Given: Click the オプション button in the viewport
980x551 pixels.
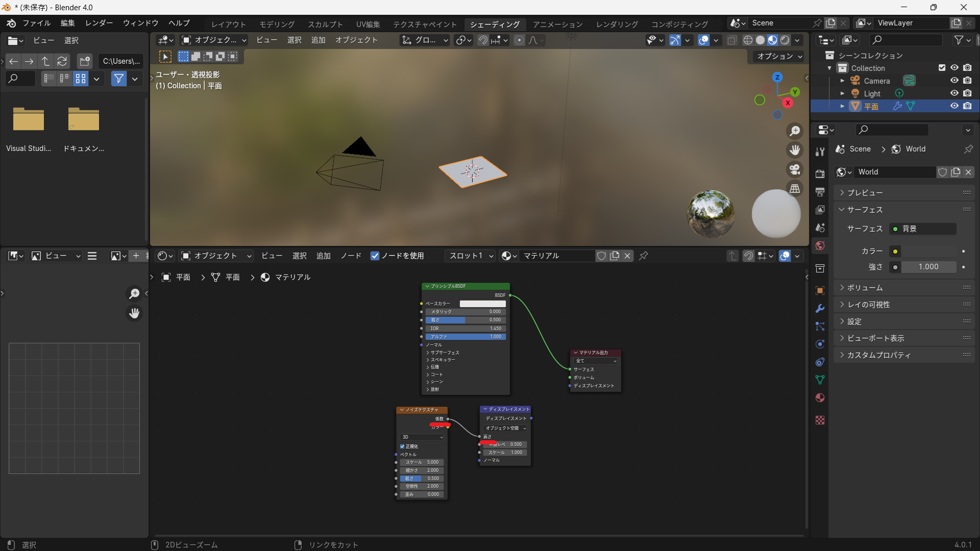Looking at the screenshot, I should pos(779,56).
